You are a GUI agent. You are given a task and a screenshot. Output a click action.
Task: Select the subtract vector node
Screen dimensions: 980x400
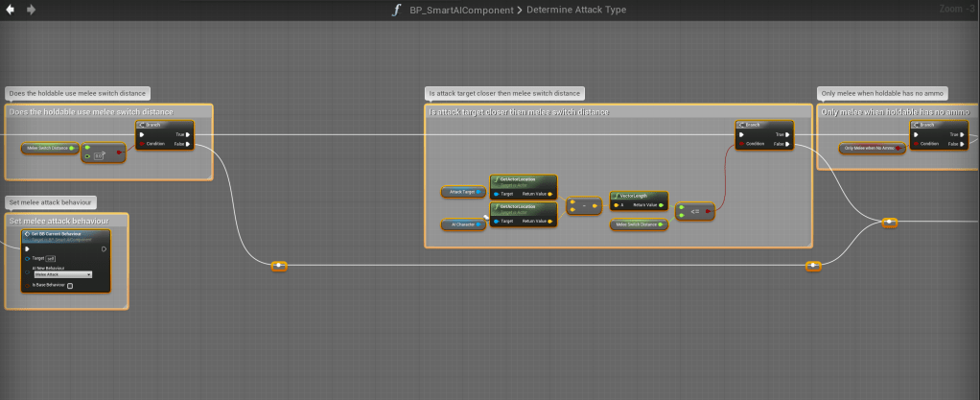(583, 205)
